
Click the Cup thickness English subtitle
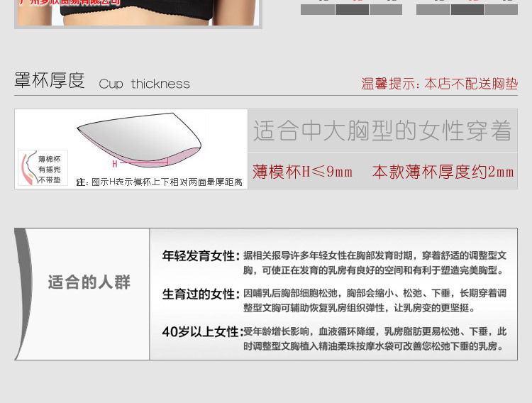pos(144,84)
